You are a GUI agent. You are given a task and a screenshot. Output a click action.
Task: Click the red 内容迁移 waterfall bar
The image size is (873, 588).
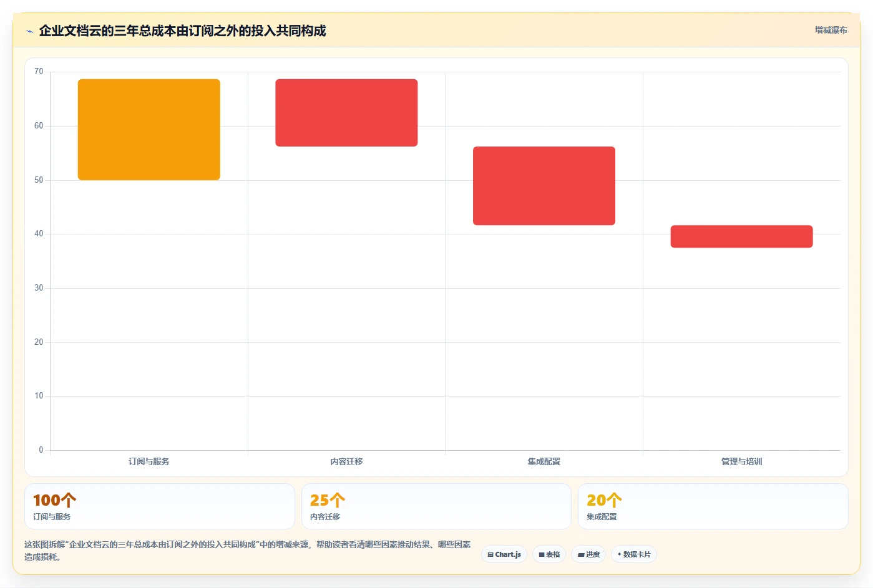click(346, 113)
